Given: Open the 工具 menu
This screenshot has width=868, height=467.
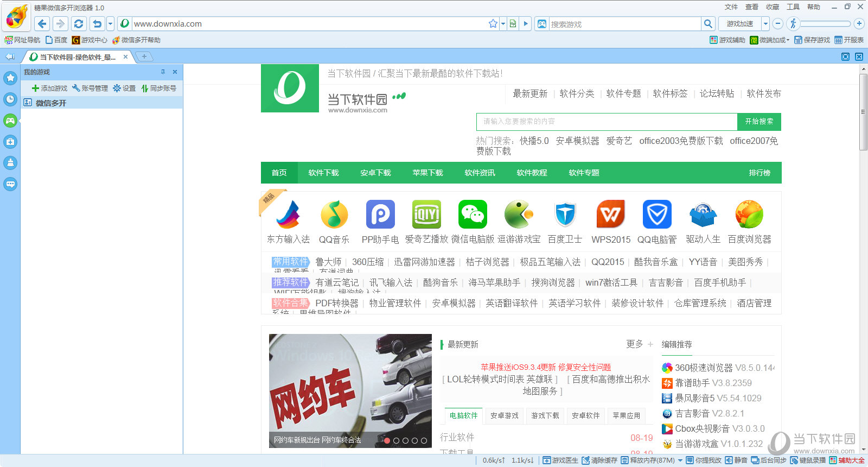Looking at the screenshot, I should click(793, 7).
